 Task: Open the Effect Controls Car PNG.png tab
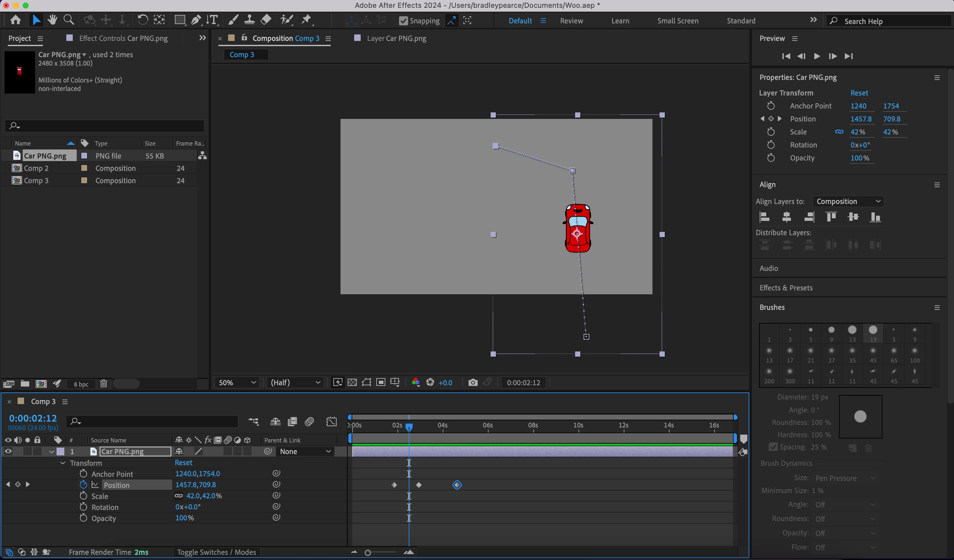pyautogui.click(x=123, y=38)
